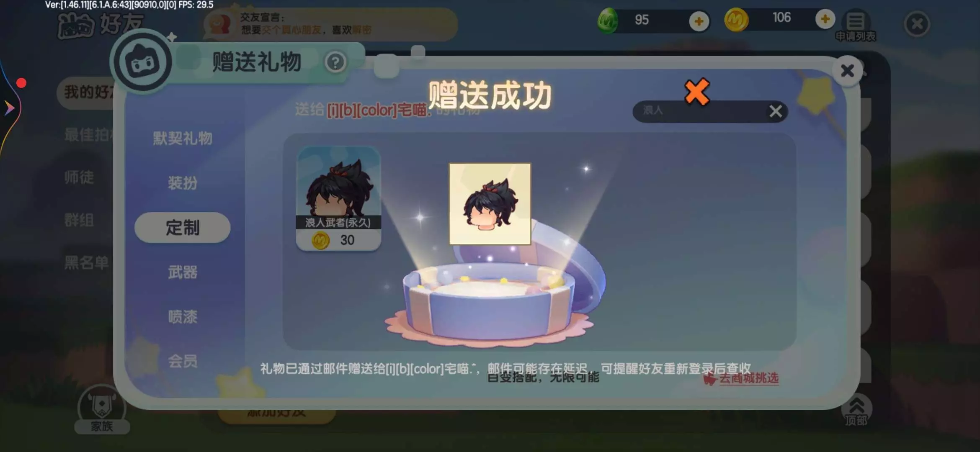Viewport: 980px width, 452px height.
Task: Select the 浪人武者(永久) hairstyle item
Action: tap(338, 198)
